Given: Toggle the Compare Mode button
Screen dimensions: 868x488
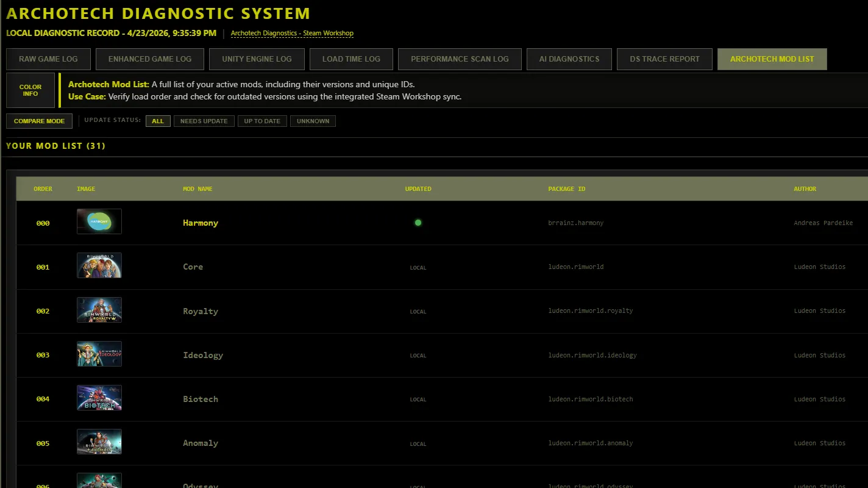Looking at the screenshot, I should tap(39, 121).
